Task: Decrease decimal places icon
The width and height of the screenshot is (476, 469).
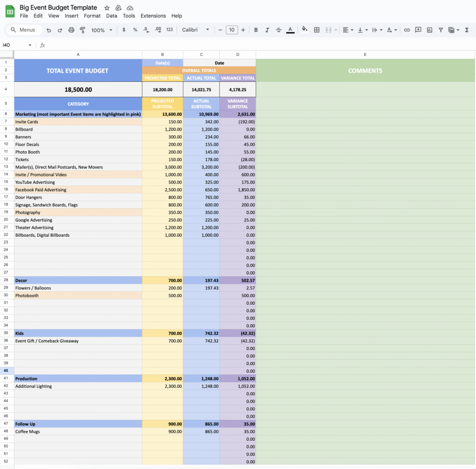Action: [x=146, y=30]
